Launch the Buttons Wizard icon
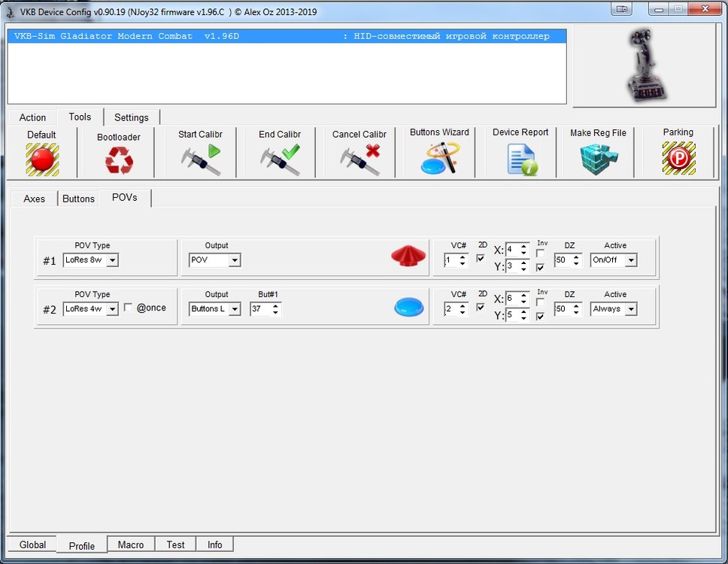 [x=440, y=158]
